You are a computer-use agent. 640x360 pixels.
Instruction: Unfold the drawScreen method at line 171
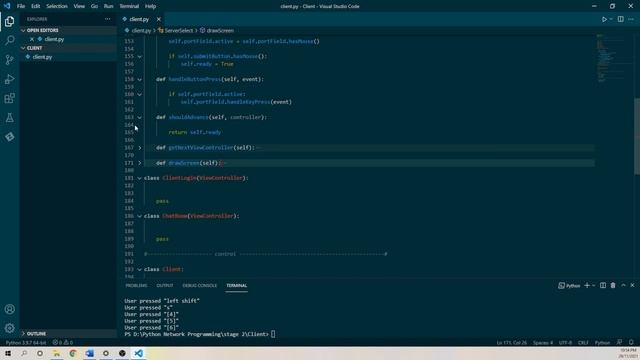[140, 163]
